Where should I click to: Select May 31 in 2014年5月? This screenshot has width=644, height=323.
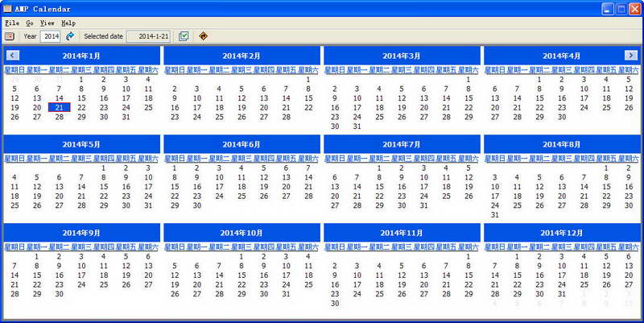coord(148,205)
